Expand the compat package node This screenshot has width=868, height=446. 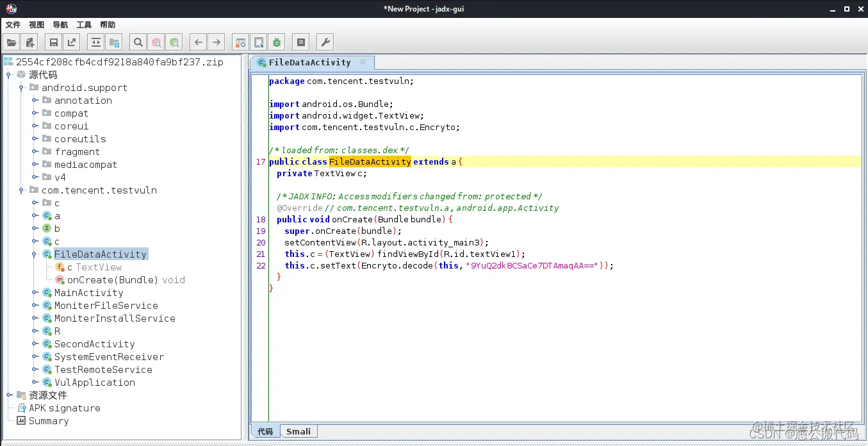(35, 113)
